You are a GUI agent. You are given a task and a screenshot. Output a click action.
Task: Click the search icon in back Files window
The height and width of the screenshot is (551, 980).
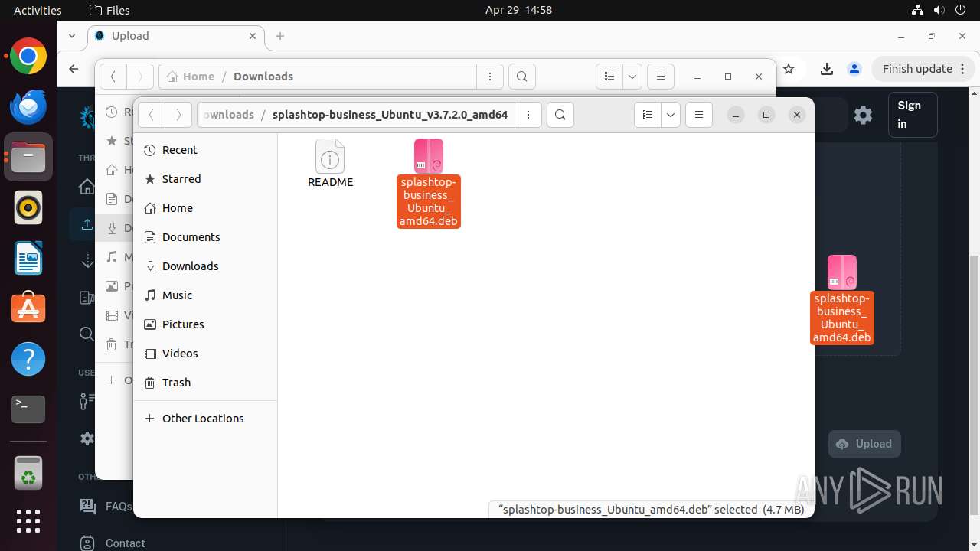click(522, 77)
